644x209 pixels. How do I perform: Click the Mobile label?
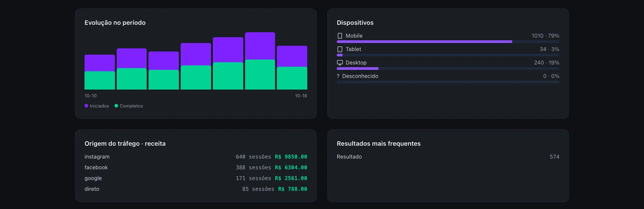354,36
